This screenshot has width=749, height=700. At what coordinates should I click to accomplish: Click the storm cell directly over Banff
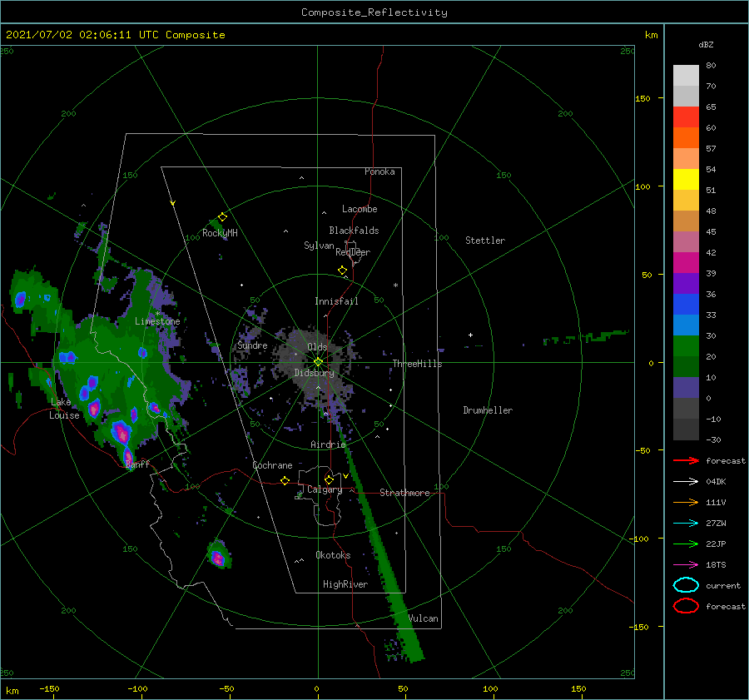128,455
